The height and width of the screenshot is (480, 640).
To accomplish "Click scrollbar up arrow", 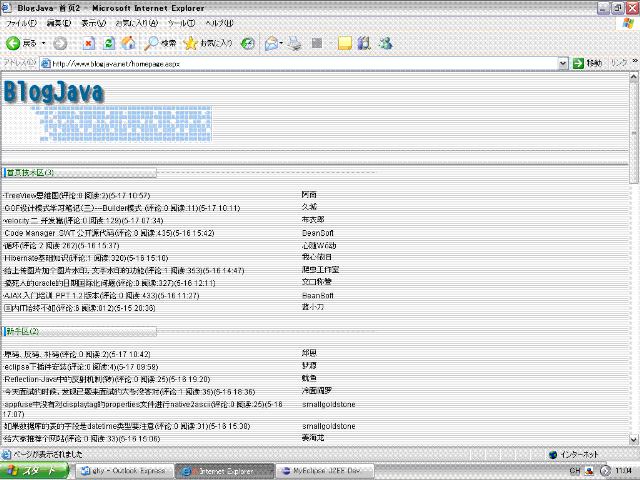I will (633, 77).
